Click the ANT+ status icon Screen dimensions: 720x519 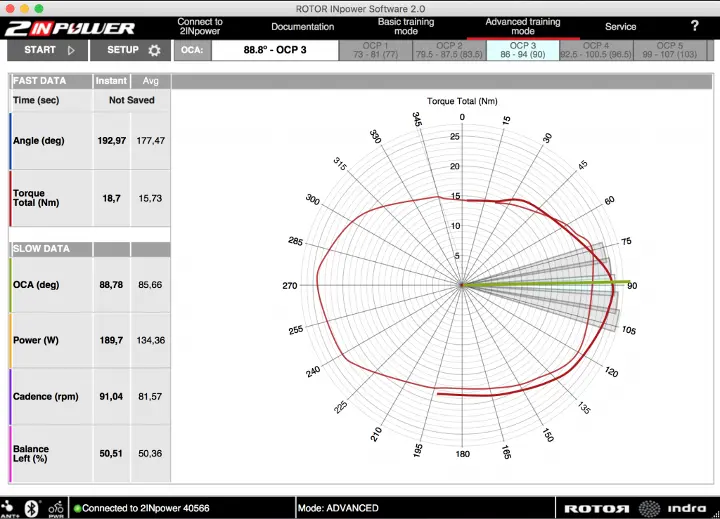pos(8,508)
